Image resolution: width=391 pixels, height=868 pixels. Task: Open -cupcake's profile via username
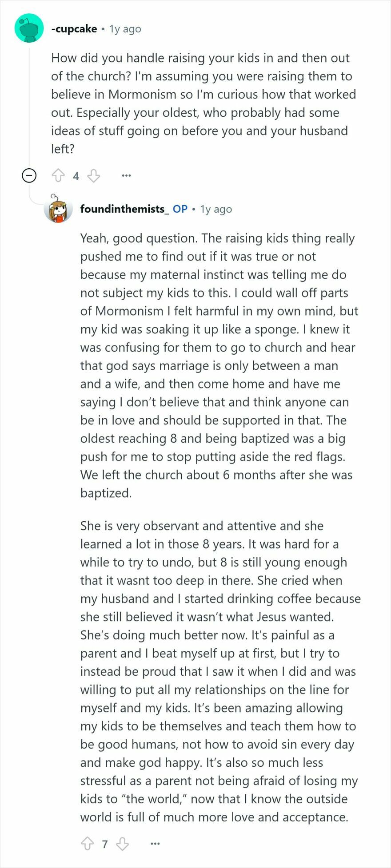coord(74,28)
